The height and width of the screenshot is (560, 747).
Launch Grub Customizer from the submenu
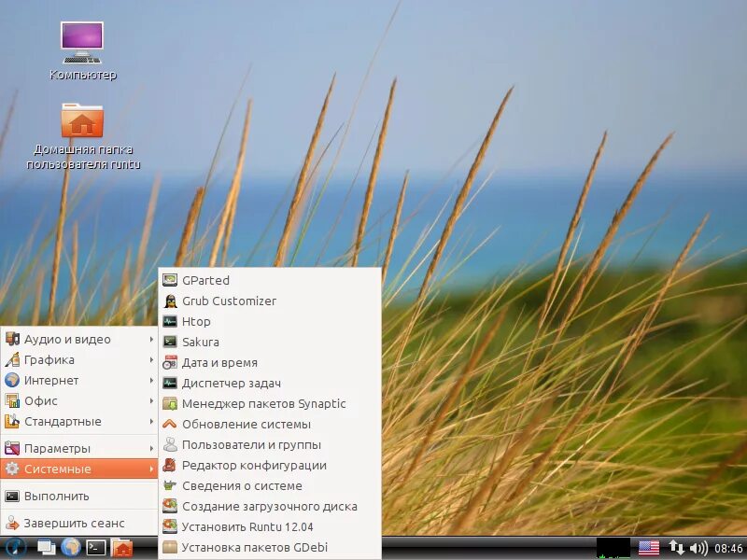[270, 301]
